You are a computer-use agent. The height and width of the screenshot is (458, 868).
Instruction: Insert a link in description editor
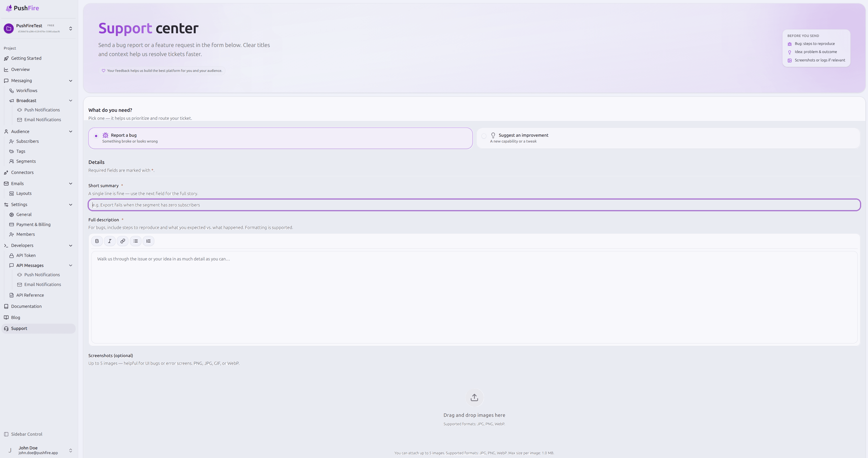click(123, 241)
